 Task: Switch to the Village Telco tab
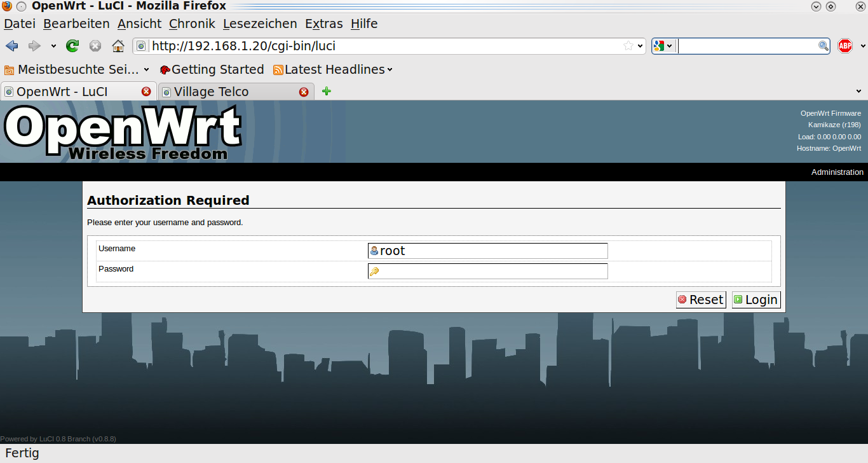236,91
